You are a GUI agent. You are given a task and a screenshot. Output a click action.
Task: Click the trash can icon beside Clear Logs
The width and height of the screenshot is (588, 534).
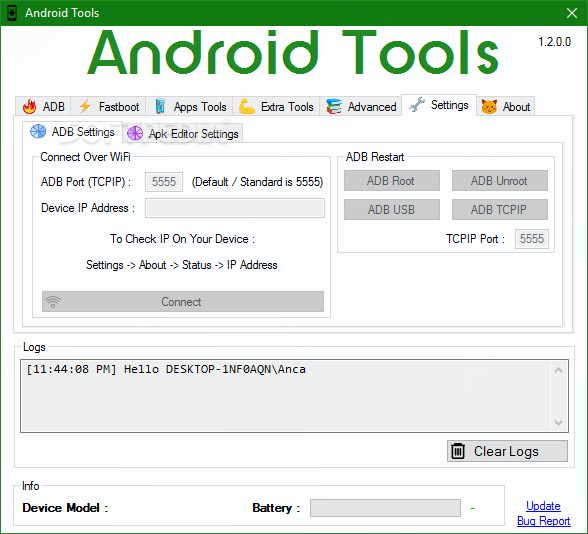click(458, 451)
